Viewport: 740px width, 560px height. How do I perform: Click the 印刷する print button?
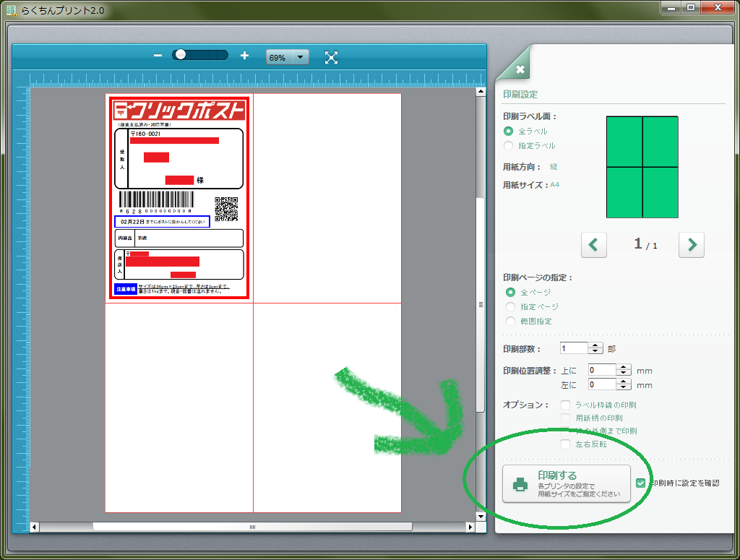567,484
